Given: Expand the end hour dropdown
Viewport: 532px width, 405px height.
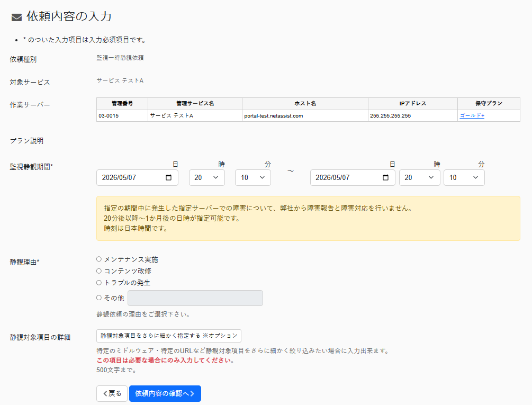Looking at the screenshot, I should 419,178.
